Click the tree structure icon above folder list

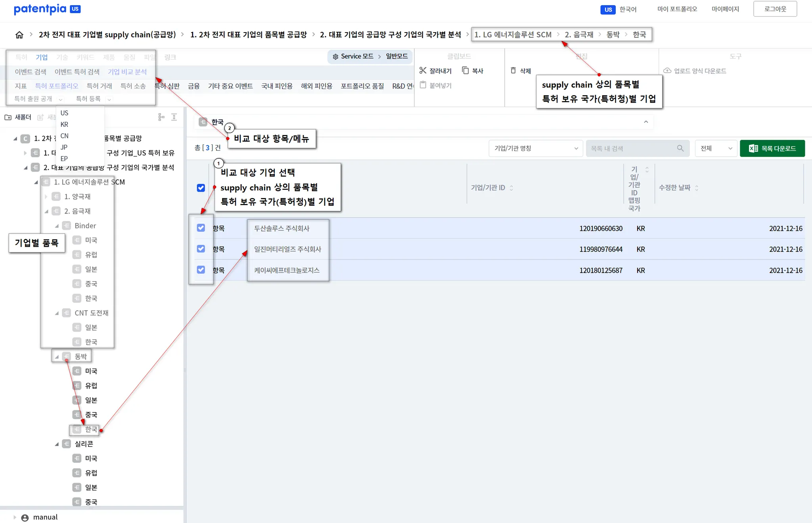161,117
